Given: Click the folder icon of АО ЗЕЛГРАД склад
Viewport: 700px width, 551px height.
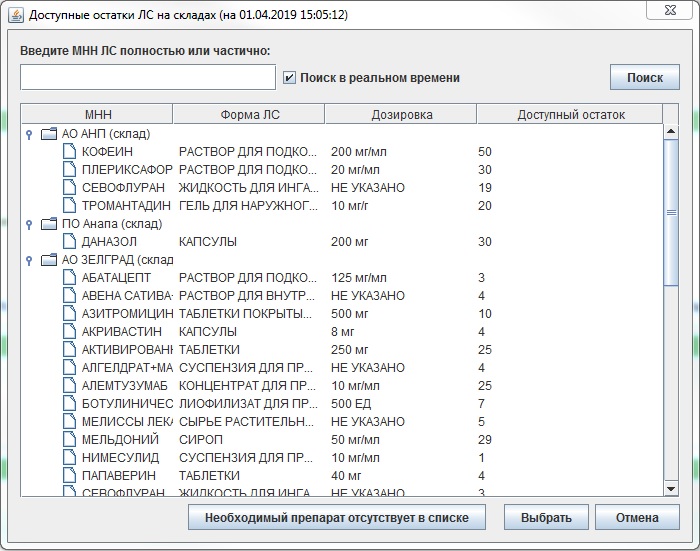Looking at the screenshot, I should click(49, 260).
